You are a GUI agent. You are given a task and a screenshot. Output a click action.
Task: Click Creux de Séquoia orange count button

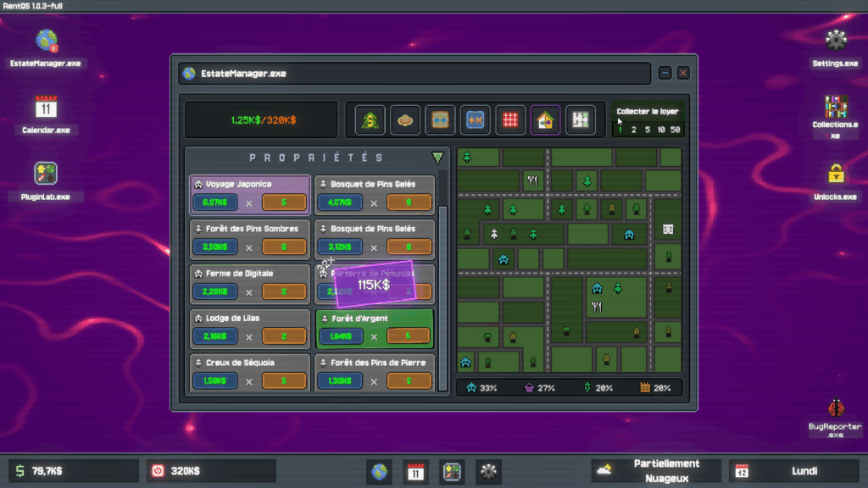pos(284,380)
